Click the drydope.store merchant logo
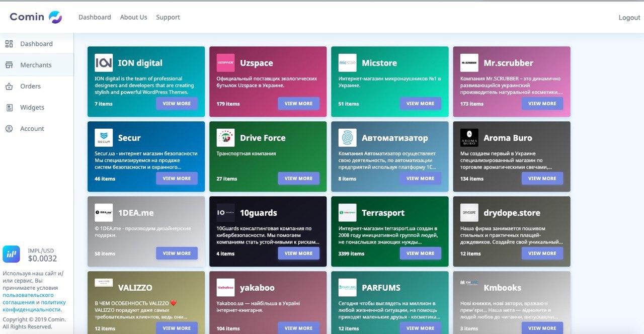 click(469, 213)
